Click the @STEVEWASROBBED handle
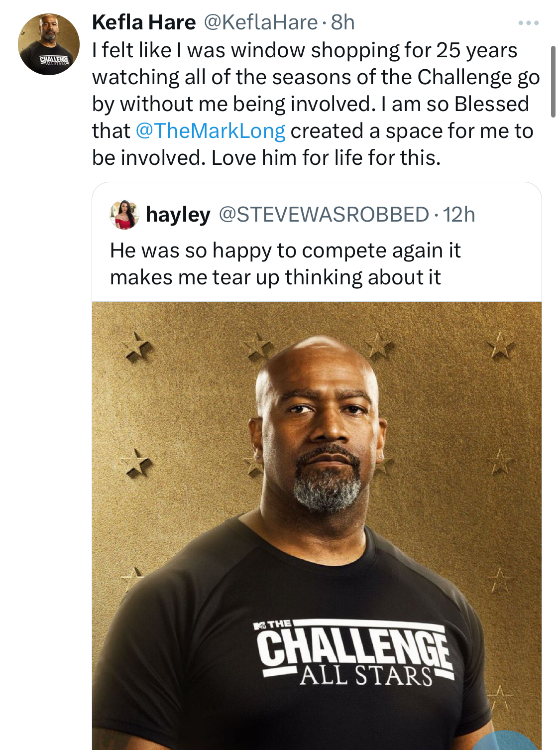 coord(324,215)
